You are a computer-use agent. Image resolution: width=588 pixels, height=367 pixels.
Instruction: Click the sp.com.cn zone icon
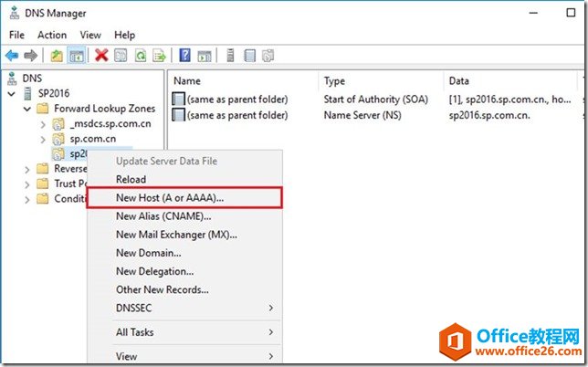[58, 139]
